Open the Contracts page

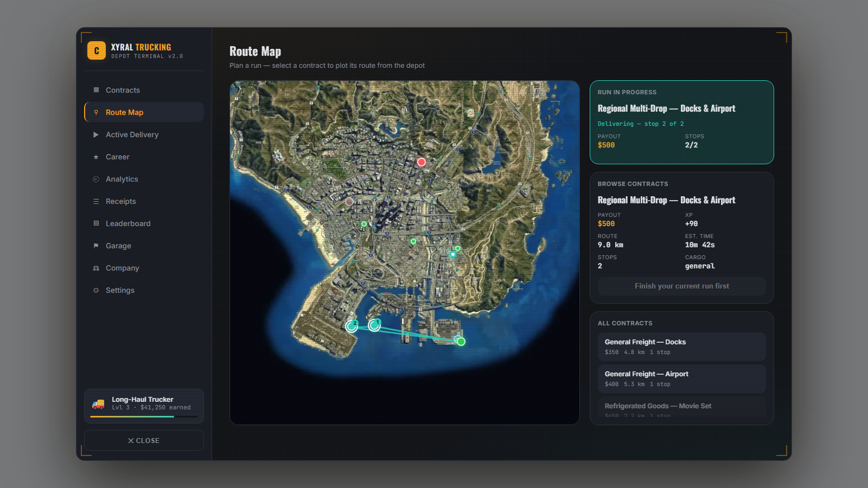click(144, 90)
